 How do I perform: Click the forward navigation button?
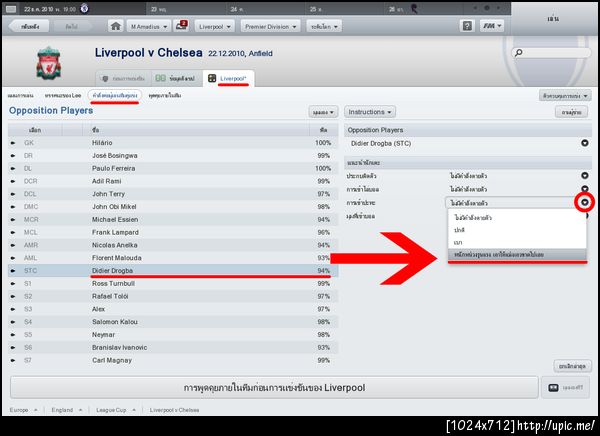72,26
